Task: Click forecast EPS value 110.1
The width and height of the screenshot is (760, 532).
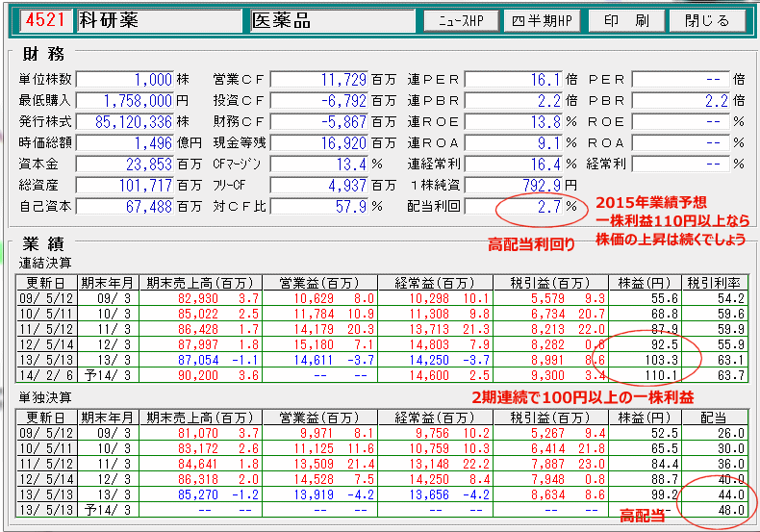Action: (x=663, y=375)
